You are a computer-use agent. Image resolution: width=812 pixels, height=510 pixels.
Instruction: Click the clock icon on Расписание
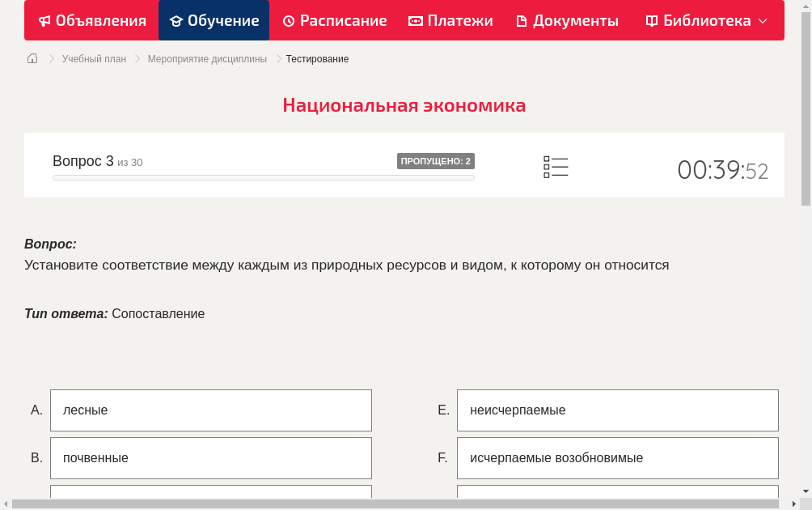[289, 20]
